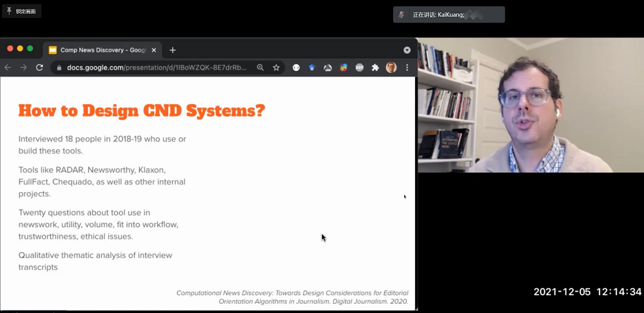Screen dimensions: 644x313
Task: Click the speaker's webcam video
Action: pos(530,105)
